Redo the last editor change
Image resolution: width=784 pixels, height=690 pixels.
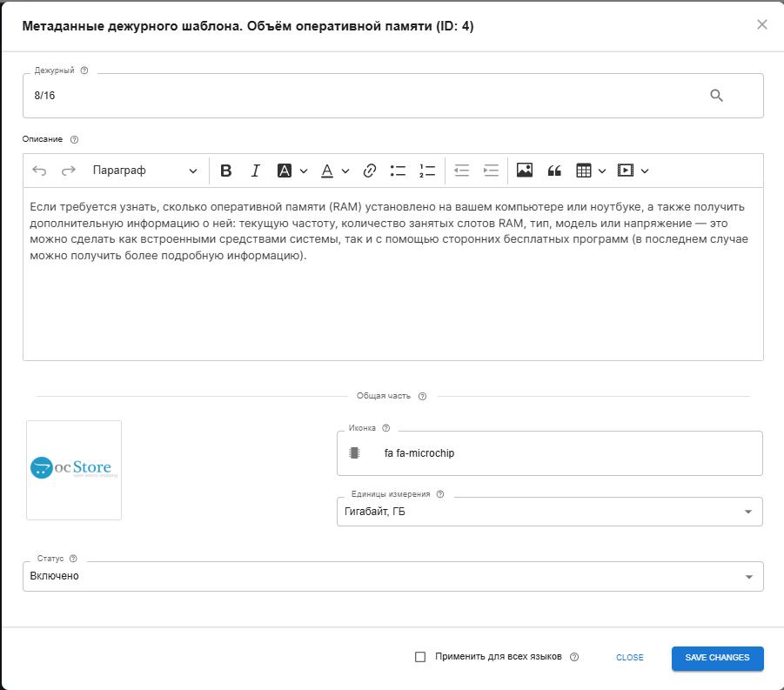(68, 171)
